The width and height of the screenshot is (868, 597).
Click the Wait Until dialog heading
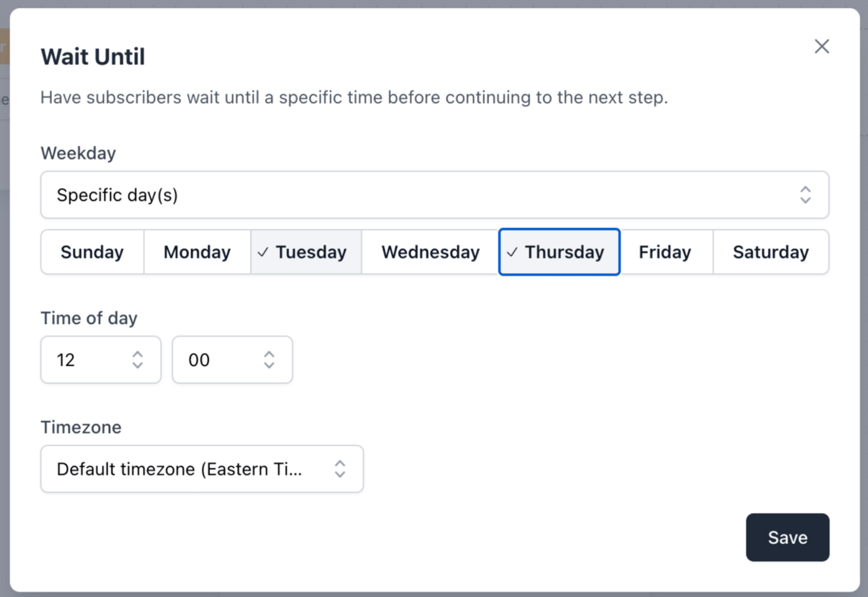click(93, 56)
